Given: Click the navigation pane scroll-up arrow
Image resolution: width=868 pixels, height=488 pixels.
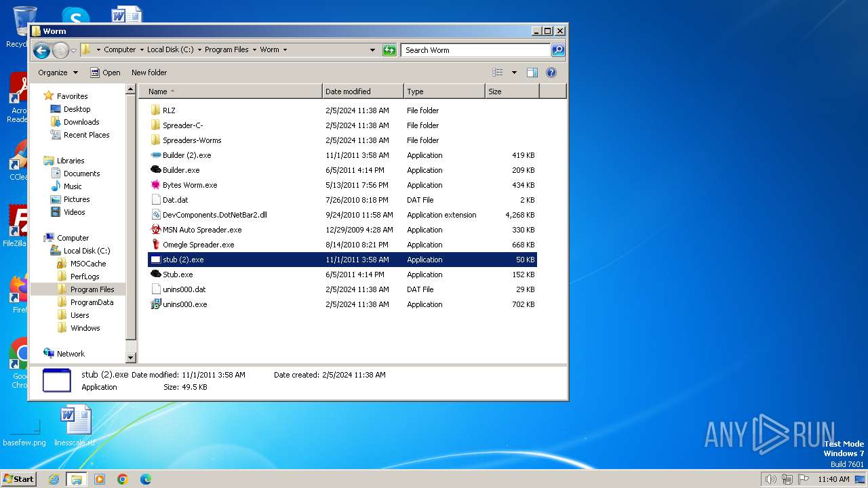Looking at the screenshot, I should [x=131, y=89].
